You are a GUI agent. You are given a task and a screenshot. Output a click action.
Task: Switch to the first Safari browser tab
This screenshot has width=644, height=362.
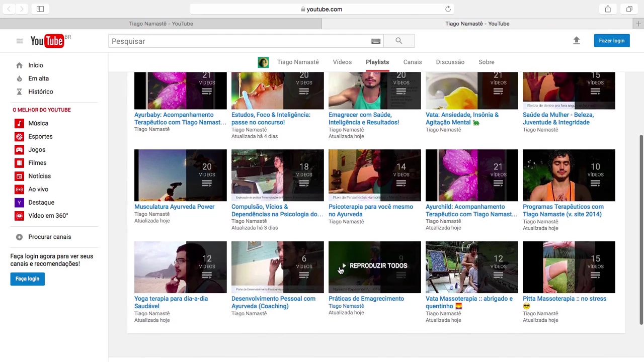[x=161, y=24]
